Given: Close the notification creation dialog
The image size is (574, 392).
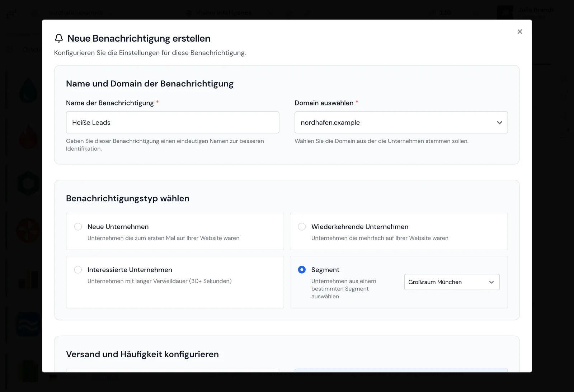Looking at the screenshot, I should 520,32.
